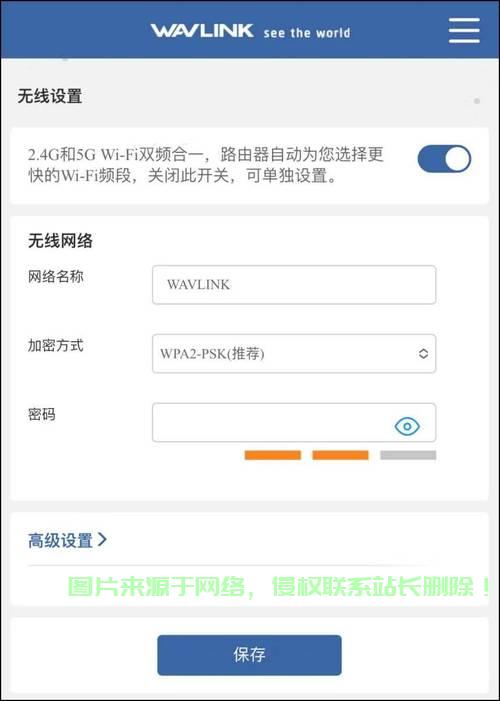The height and width of the screenshot is (701, 500).
Task: Click the 网络名称 label
Action: coord(55,277)
